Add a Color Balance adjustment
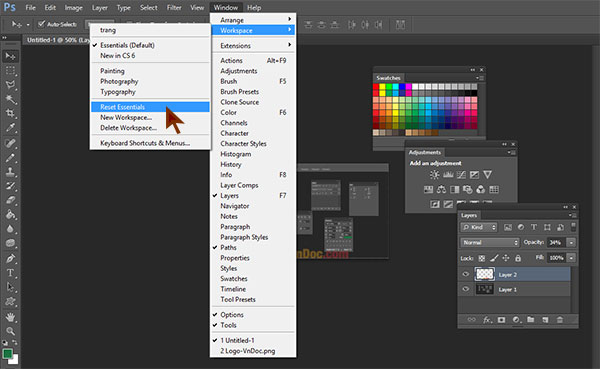This screenshot has width=600, height=369. [x=441, y=189]
